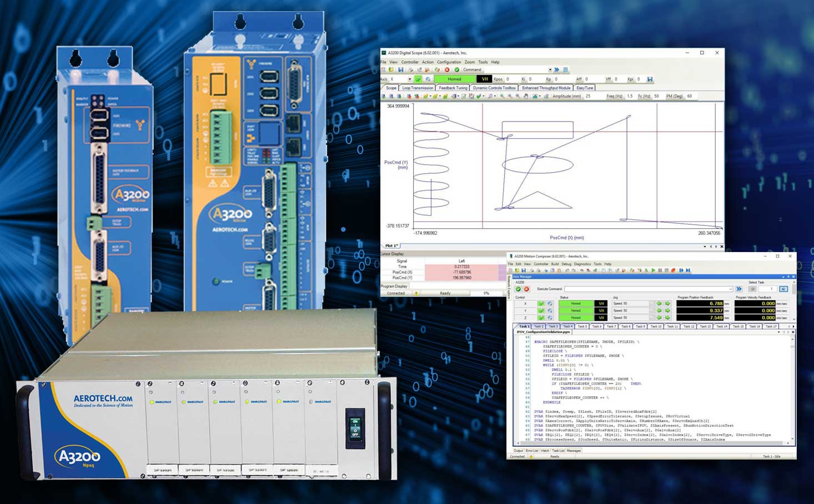Home axis icon next to Digital Scope axis selector
Viewport: 814px width, 504px height.
[x=428, y=79]
